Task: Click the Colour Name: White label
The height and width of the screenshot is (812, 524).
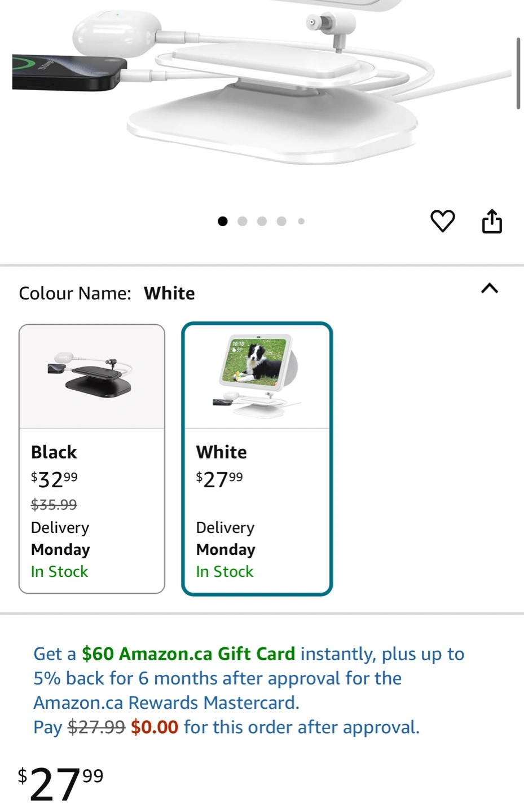Action: coord(107,294)
